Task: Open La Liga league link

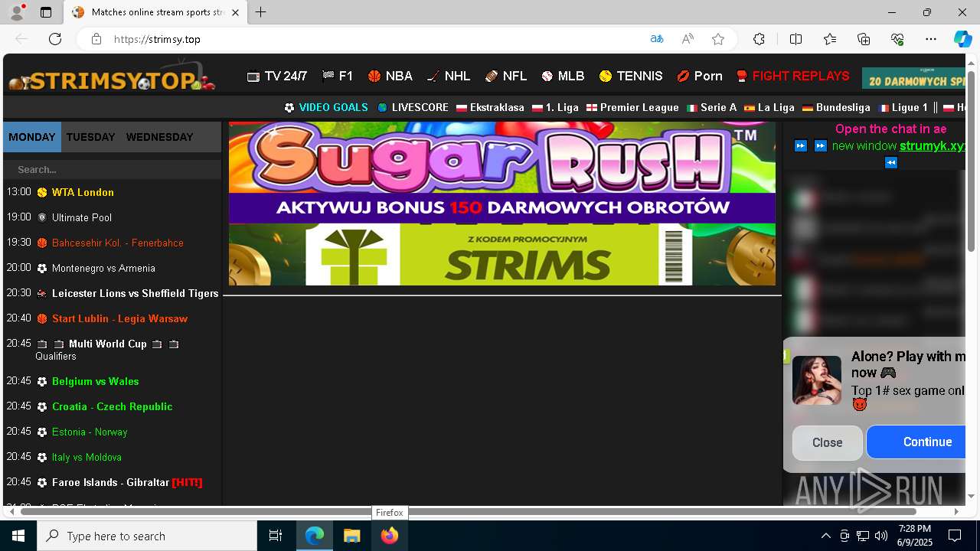Action: (x=769, y=107)
